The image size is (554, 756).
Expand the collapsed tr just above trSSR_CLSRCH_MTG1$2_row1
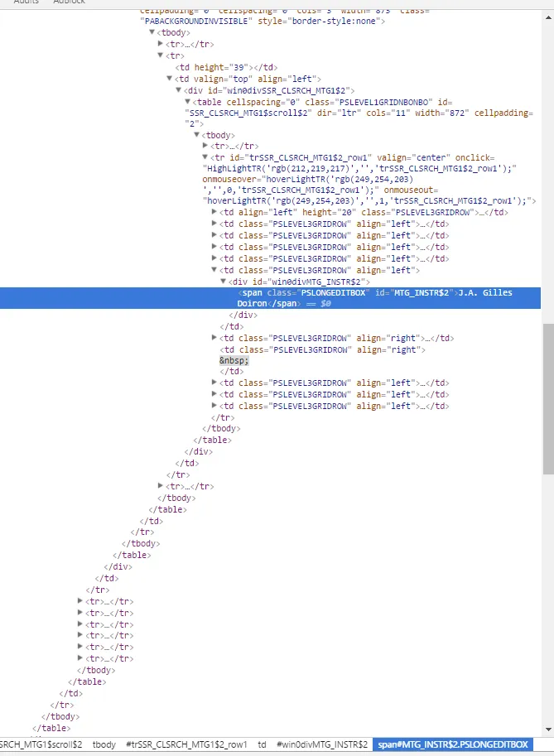coord(205,145)
